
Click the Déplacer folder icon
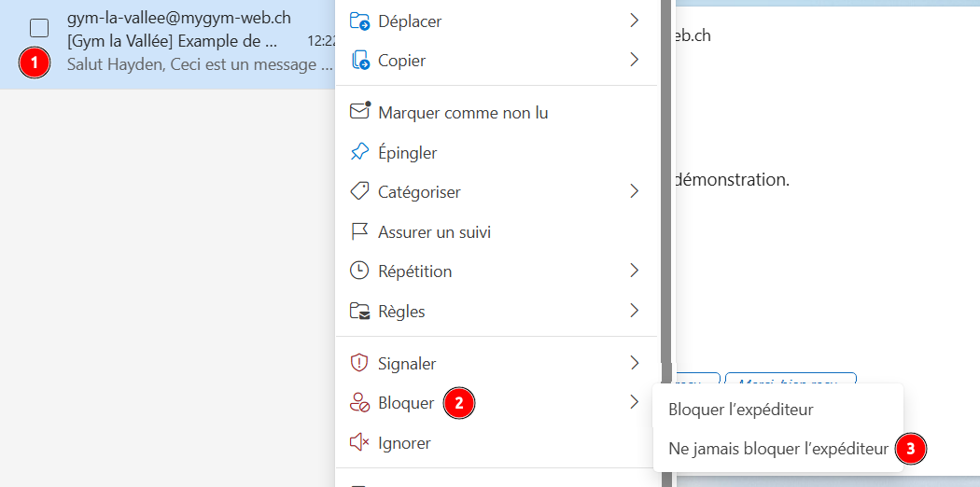tap(359, 21)
